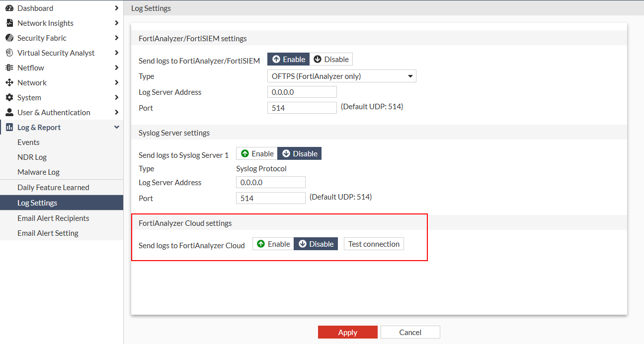Click the System gear icon
644x344 pixels.
point(9,97)
